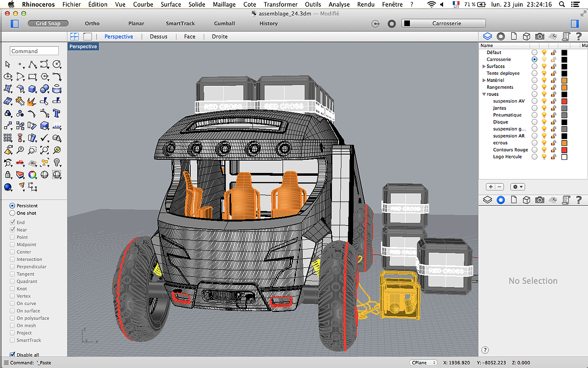Hide the Jantes layer with lightbulb
The height and width of the screenshot is (368, 588).
[544, 108]
